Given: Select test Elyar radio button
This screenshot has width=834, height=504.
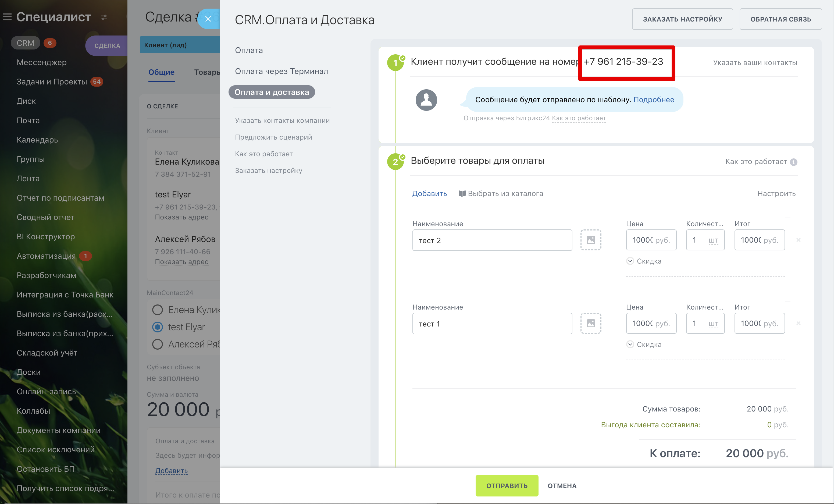Looking at the screenshot, I should [x=158, y=327].
